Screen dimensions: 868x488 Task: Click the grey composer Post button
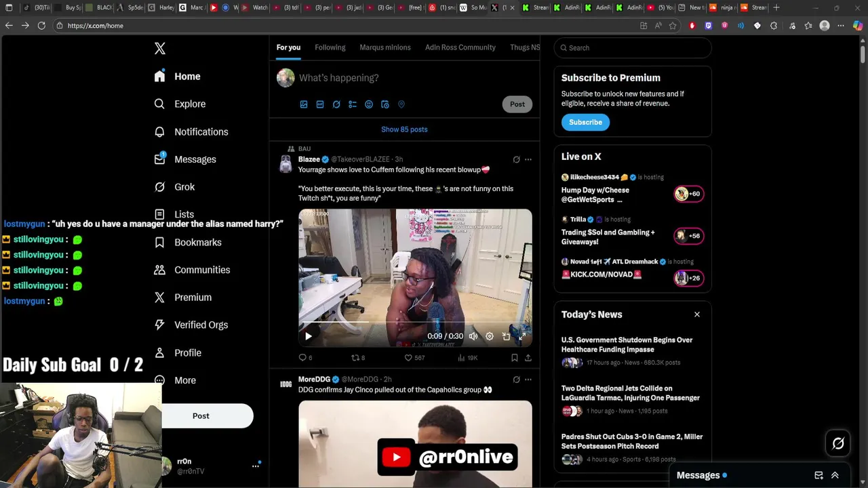517,104
